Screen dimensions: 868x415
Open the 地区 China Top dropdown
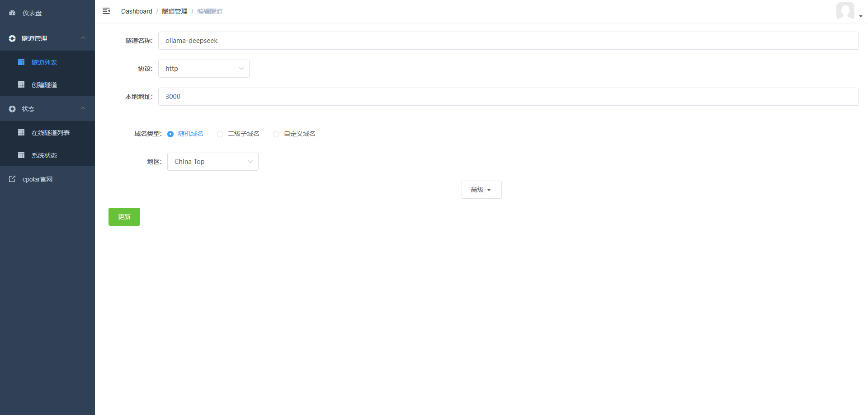(x=212, y=162)
